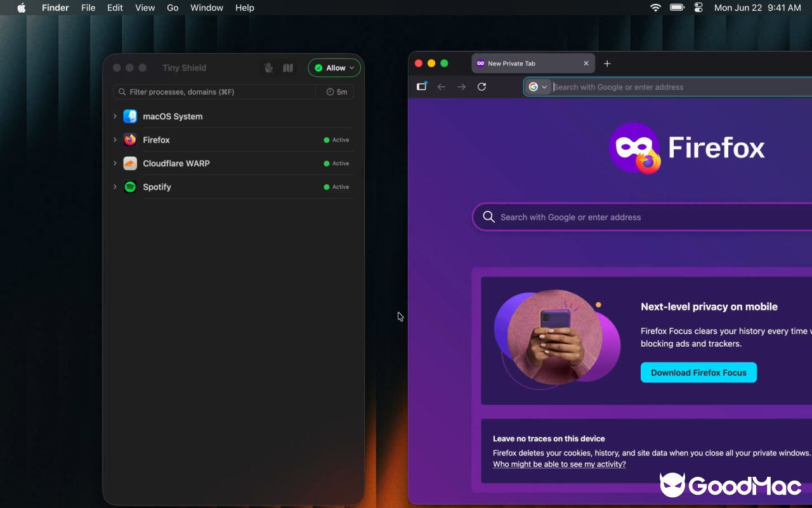
Task: Reload the page in Firefox
Action: point(481,87)
